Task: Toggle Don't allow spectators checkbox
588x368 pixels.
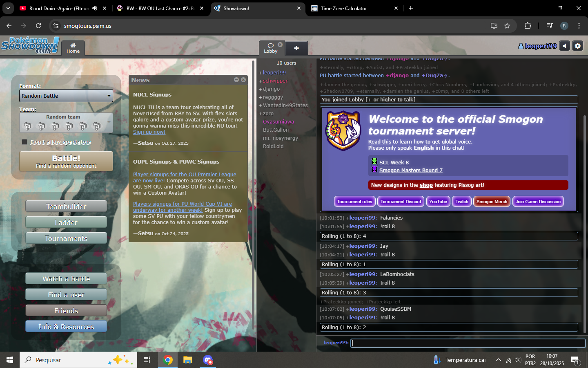Action: tap(24, 142)
